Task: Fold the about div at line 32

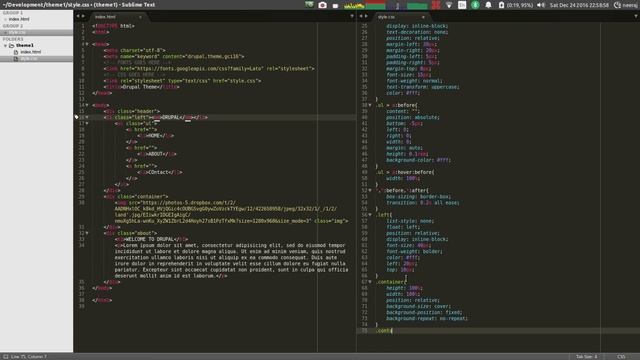Action: (87, 233)
